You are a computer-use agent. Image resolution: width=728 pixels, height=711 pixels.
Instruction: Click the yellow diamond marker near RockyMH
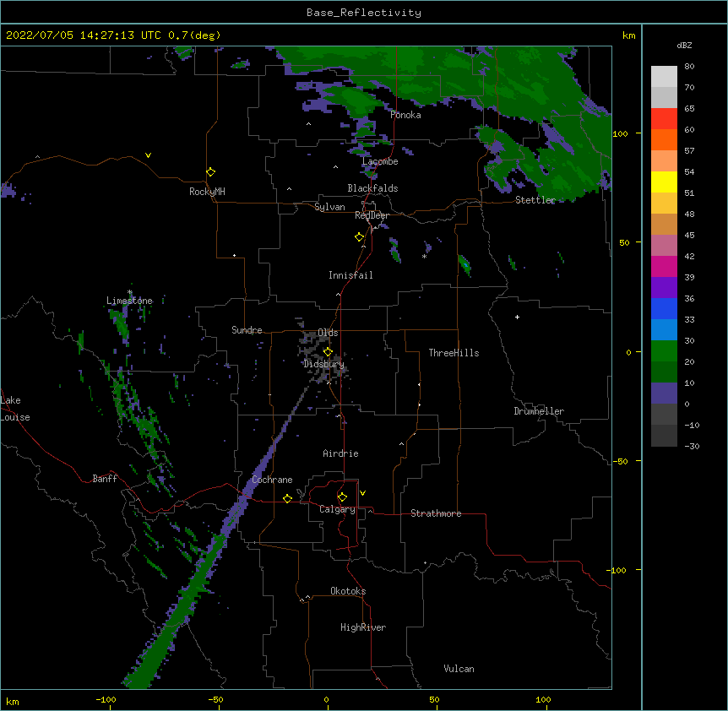[210, 172]
